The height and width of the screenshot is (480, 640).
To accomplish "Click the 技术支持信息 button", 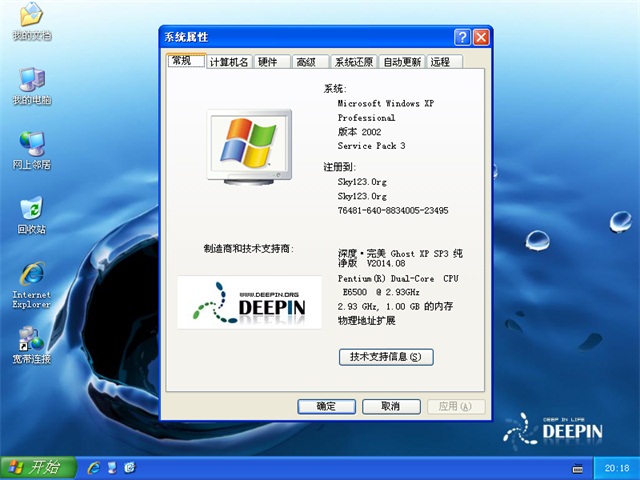I will pyautogui.click(x=386, y=357).
